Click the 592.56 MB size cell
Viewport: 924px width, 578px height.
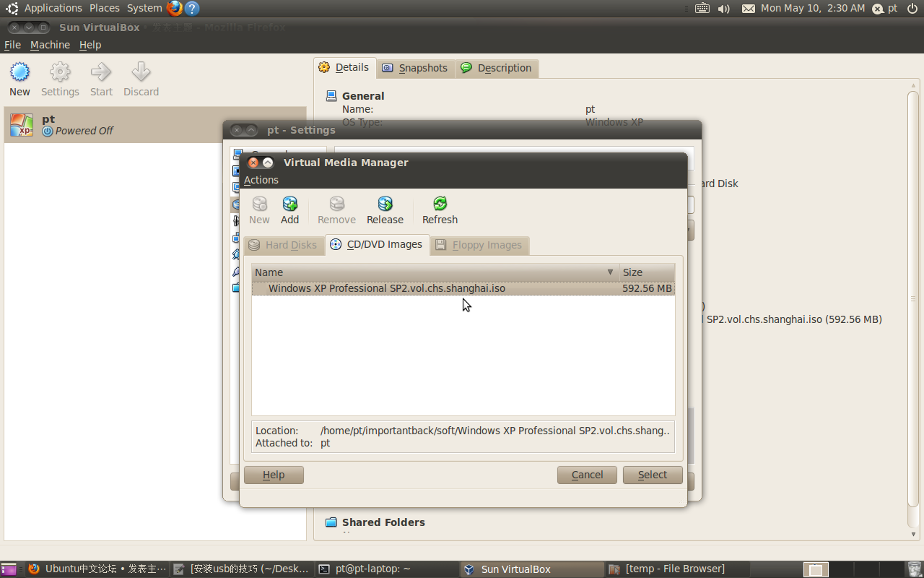[x=647, y=288]
